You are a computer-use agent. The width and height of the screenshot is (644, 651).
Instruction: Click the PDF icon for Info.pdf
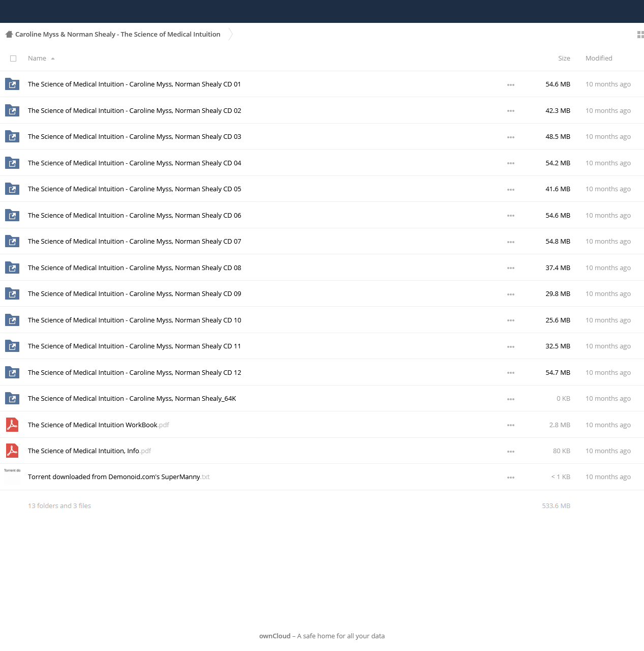[12, 451]
